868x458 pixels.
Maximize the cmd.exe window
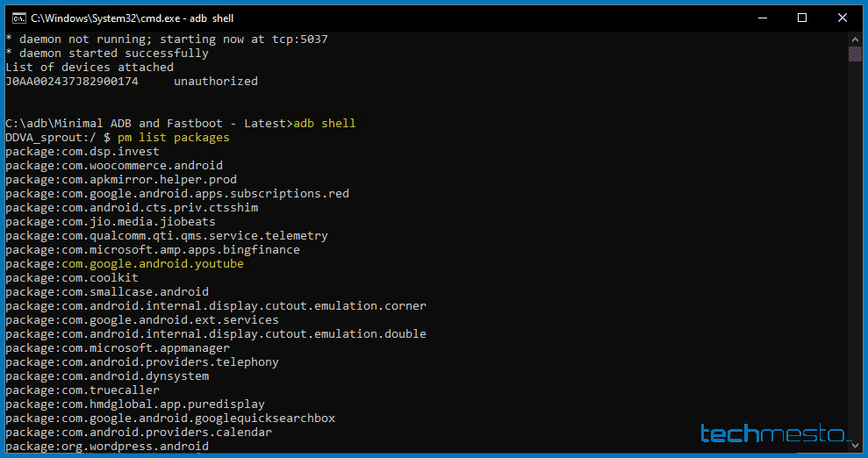(x=801, y=18)
